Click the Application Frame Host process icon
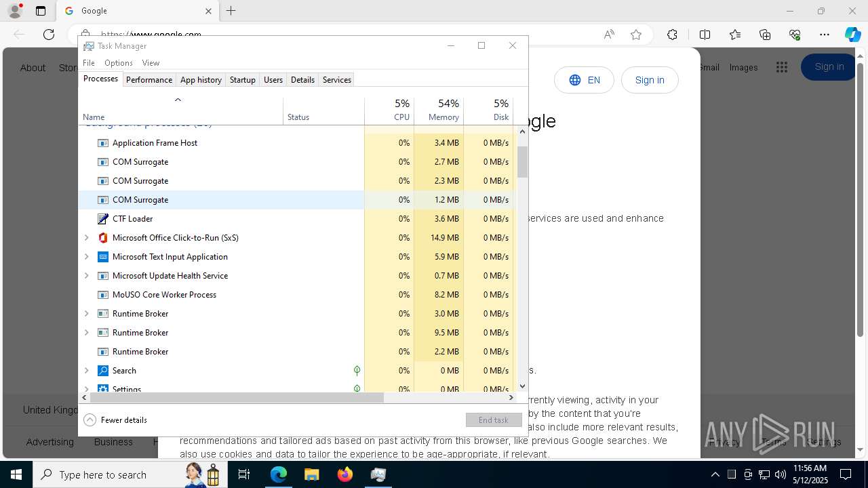The width and height of the screenshot is (868, 488). pyautogui.click(x=103, y=143)
